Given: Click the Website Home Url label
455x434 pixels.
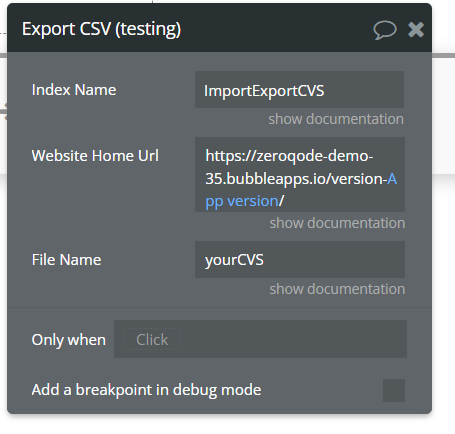Looking at the screenshot, I should point(95,156).
